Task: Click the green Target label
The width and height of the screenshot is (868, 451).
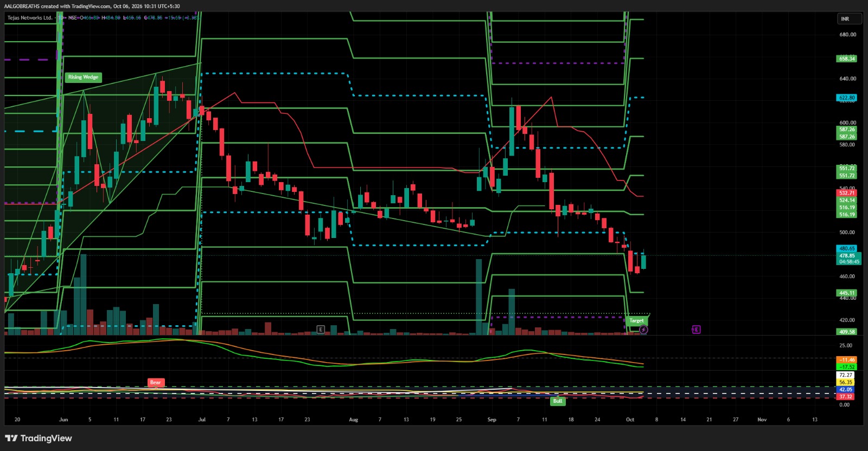Action: [x=637, y=320]
